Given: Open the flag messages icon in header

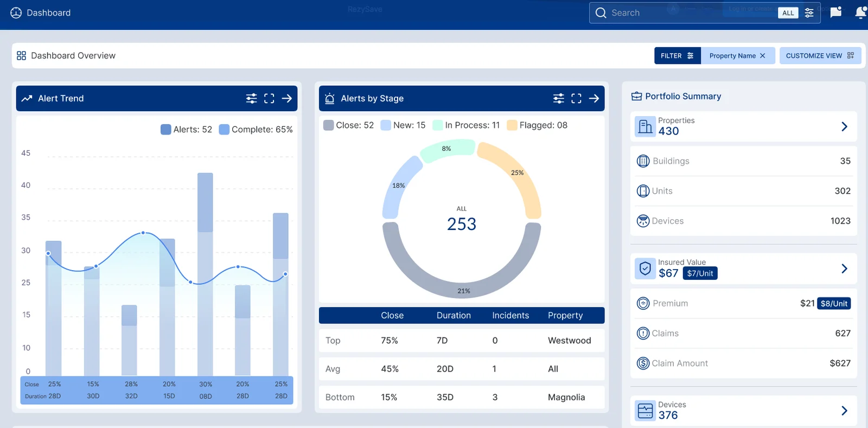Looking at the screenshot, I should pos(836,12).
